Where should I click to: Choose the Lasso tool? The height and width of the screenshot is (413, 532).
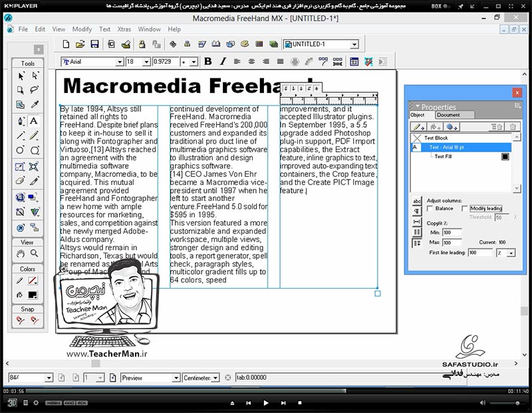point(35,90)
